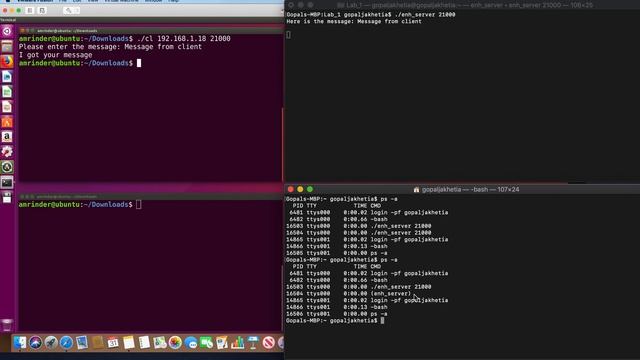Open Photos pinwheel icon in Dock
The image size is (640, 360).
click(x=175, y=342)
